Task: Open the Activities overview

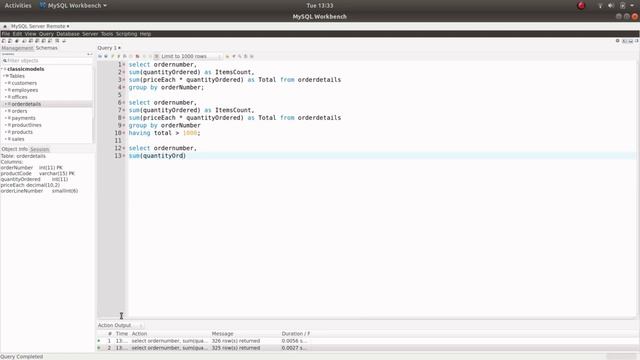Action: pyautogui.click(x=18, y=6)
